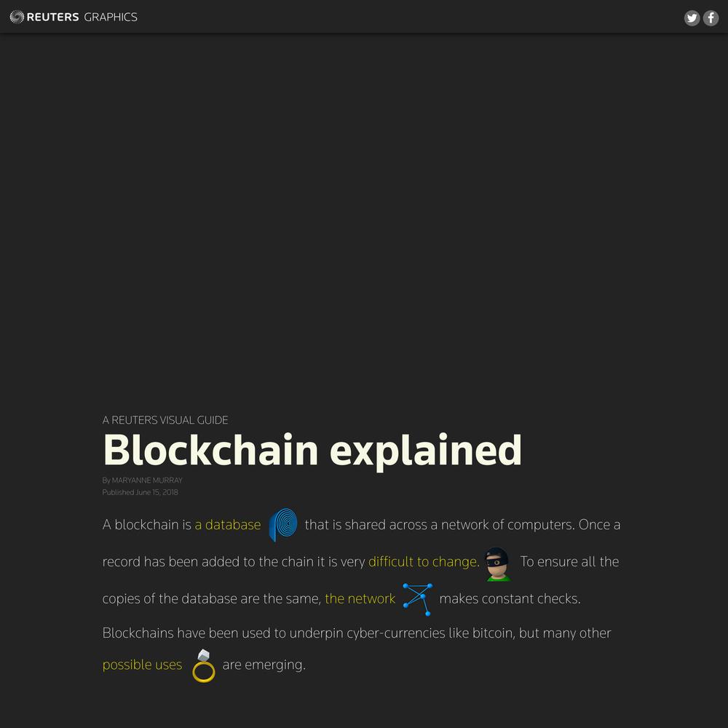Click the gold diamond ring icon
Screen dimensions: 728x728
(204, 666)
